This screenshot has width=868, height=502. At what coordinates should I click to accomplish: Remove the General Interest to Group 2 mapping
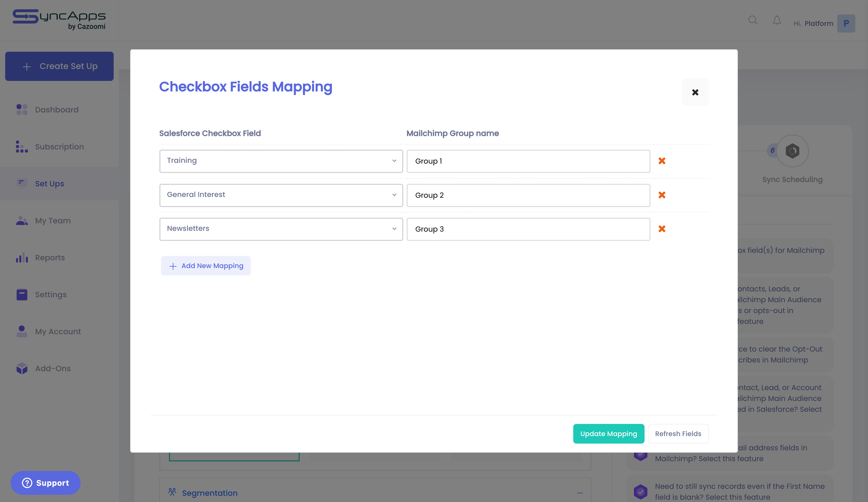[x=662, y=195]
